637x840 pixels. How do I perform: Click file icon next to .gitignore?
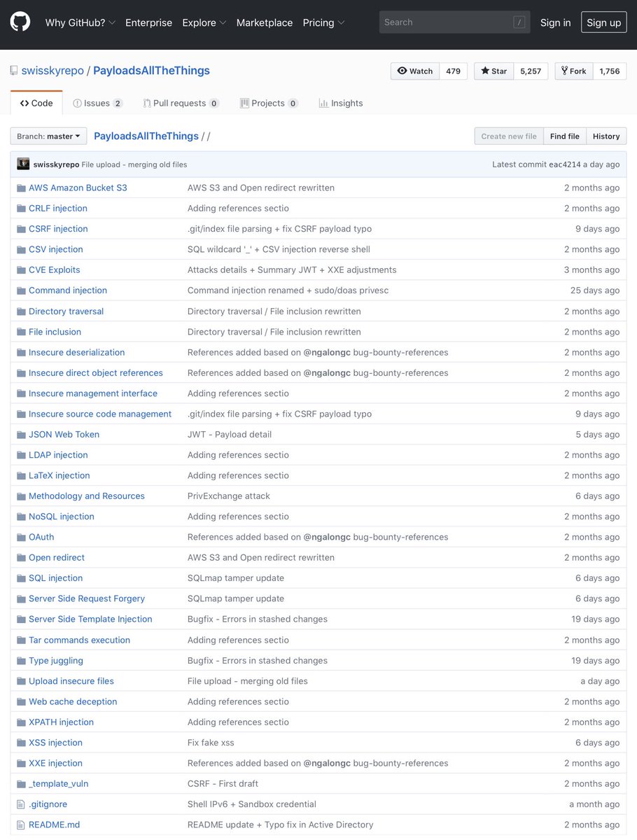pyautogui.click(x=21, y=804)
